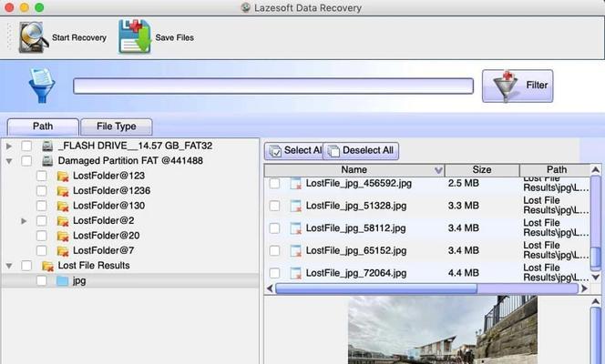Click the LostFolder@1236 folder icon
This screenshot has height=364, width=605.
63,191
